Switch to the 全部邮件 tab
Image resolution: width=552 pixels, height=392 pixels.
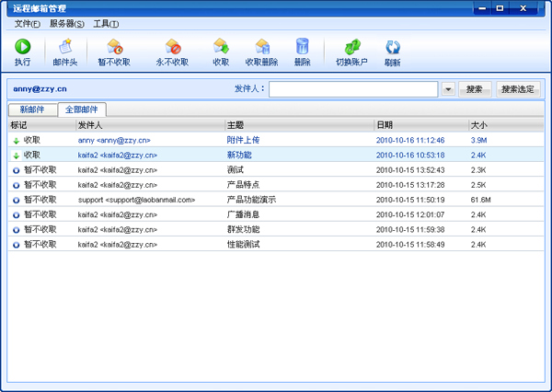[82, 110]
